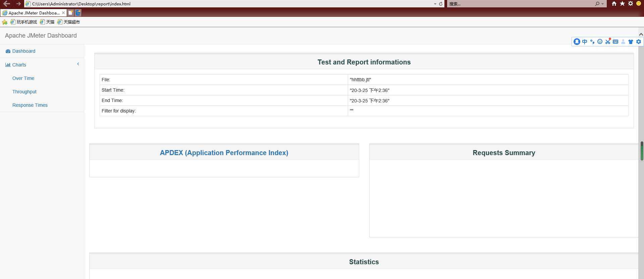The height and width of the screenshot is (279, 644).
Task: Click the Statistics panel heading
Action: coord(364,262)
